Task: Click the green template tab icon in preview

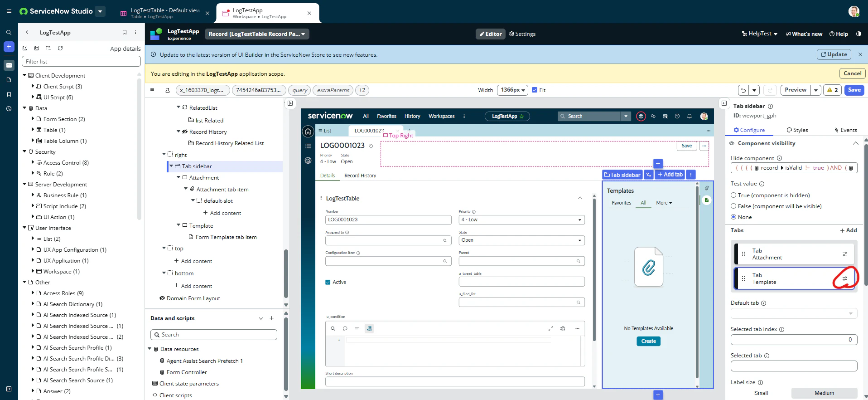Action: (706, 200)
